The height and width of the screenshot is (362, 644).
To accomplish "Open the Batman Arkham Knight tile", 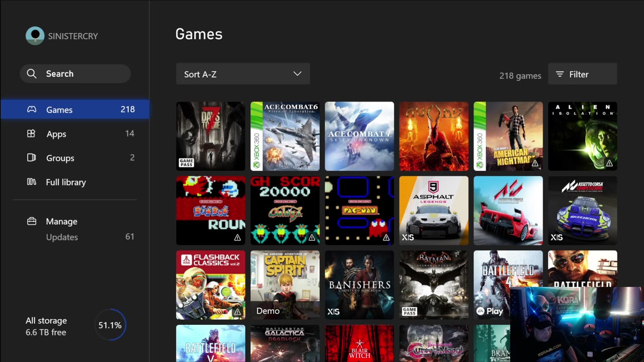I will [434, 285].
